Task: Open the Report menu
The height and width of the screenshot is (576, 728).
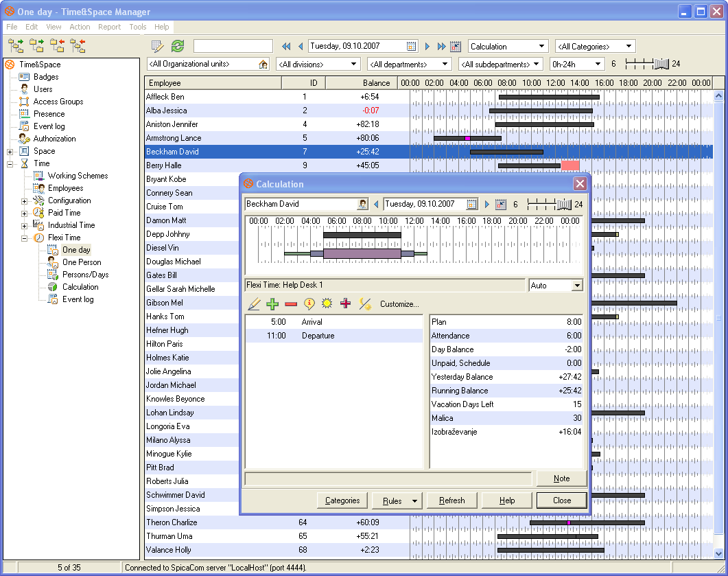Action: click(x=109, y=27)
